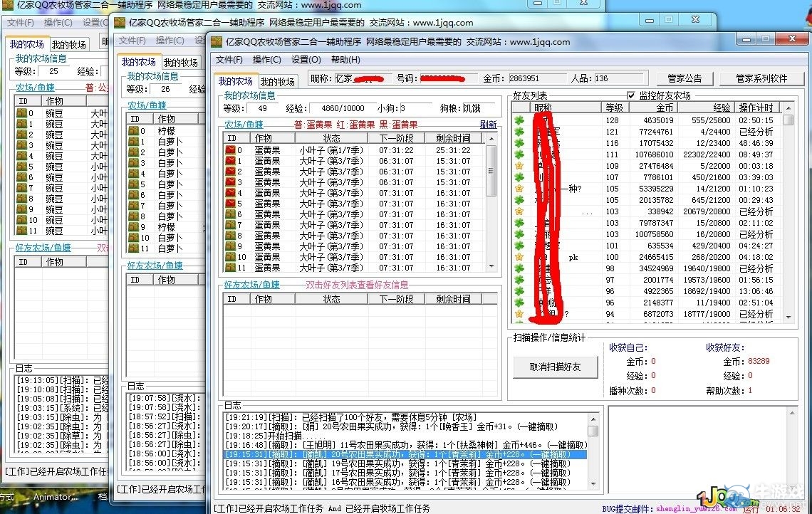Screen dimensions: 812x514
Task: Click the BUG report email link shenglin_yu@126.com
Action: [696, 509]
